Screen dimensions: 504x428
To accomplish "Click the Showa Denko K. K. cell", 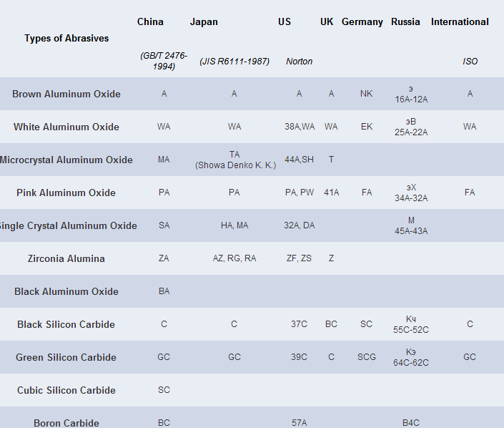I will [x=235, y=165].
